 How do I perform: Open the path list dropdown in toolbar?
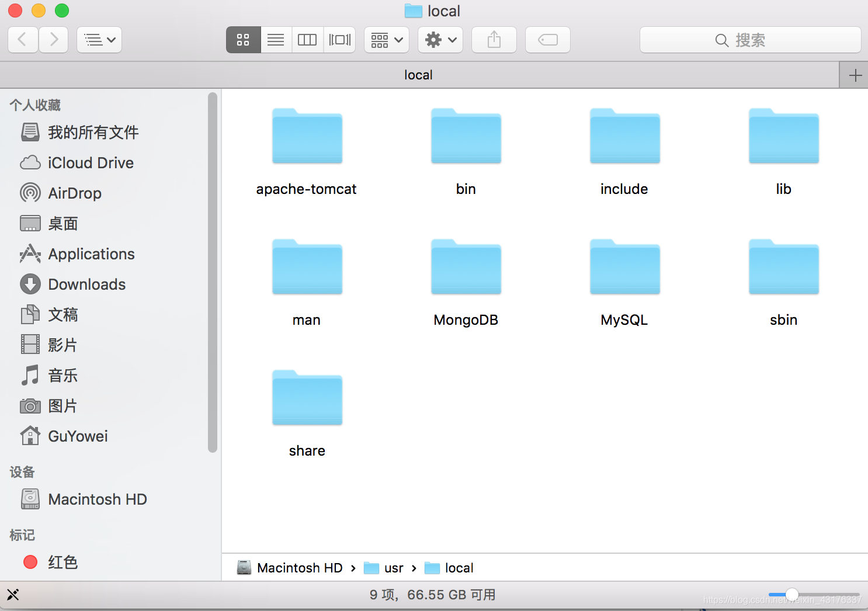99,40
